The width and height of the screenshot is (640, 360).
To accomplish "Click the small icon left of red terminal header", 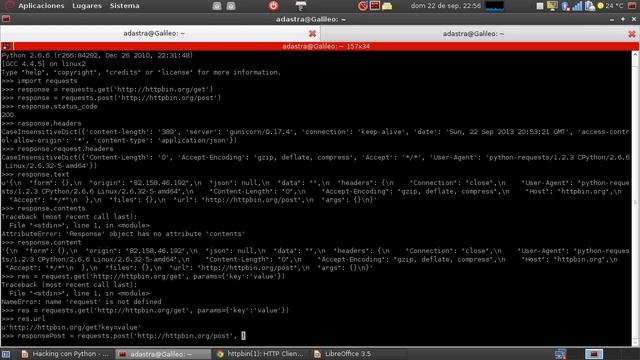I will coord(6,46).
